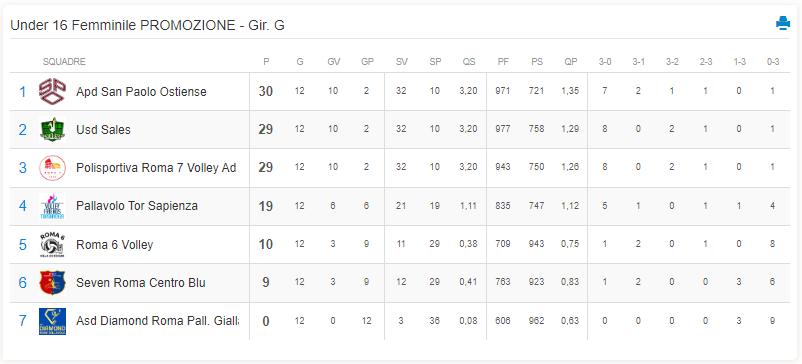The image size is (802, 364).
Task: Open the Usd Sales team name
Action: click(x=103, y=130)
